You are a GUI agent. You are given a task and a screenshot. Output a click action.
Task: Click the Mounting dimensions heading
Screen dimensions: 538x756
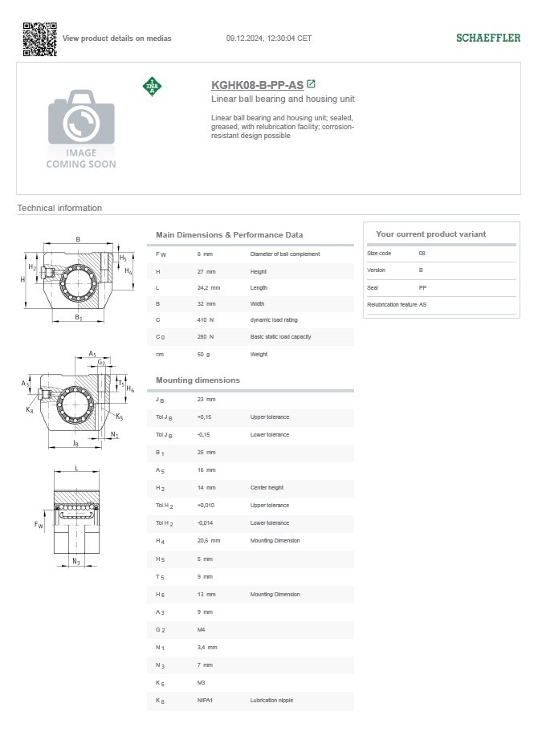[198, 380]
